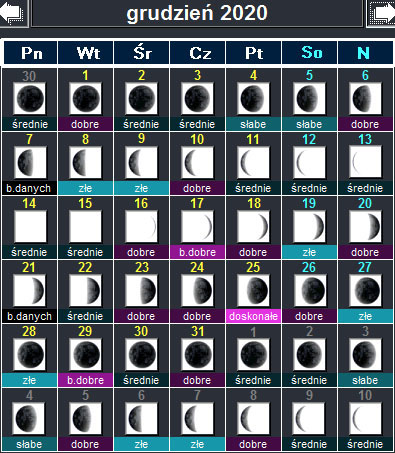Click moon phase icon for December 22
This screenshot has height=453, width=395.
click(85, 291)
